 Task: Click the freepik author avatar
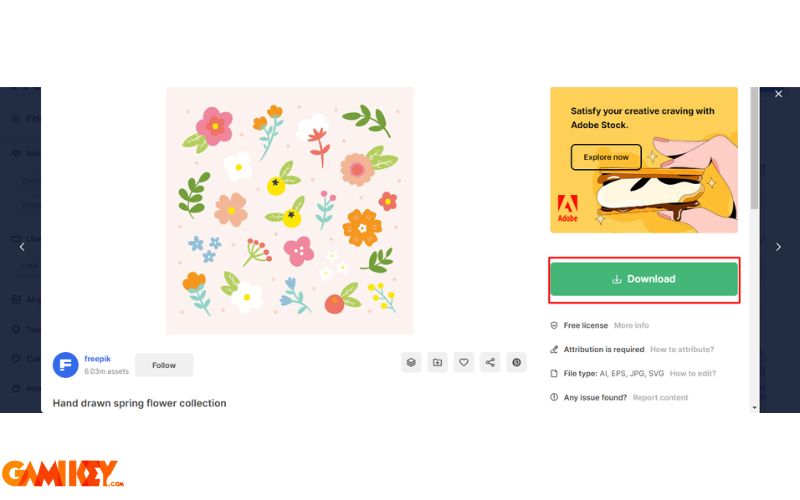(x=65, y=365)
